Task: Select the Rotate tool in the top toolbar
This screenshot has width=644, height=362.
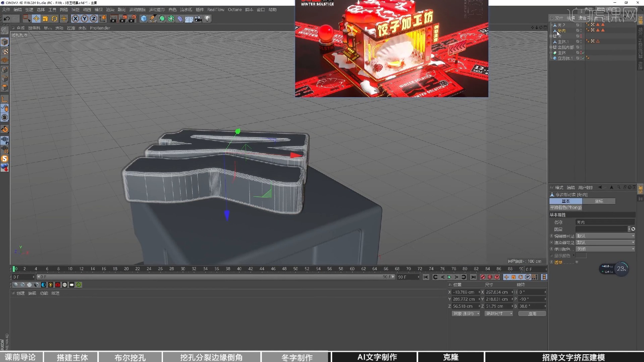Action: 54,19
